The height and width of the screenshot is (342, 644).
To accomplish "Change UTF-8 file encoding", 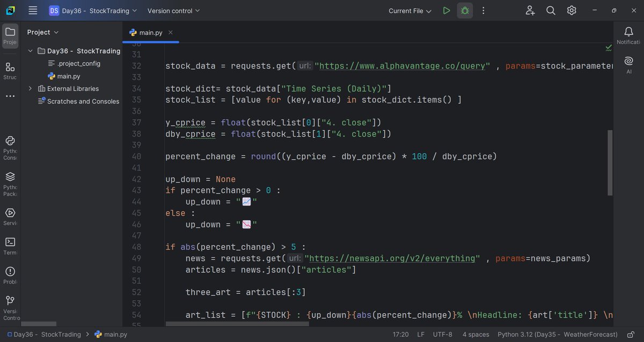I will (443, 334).
